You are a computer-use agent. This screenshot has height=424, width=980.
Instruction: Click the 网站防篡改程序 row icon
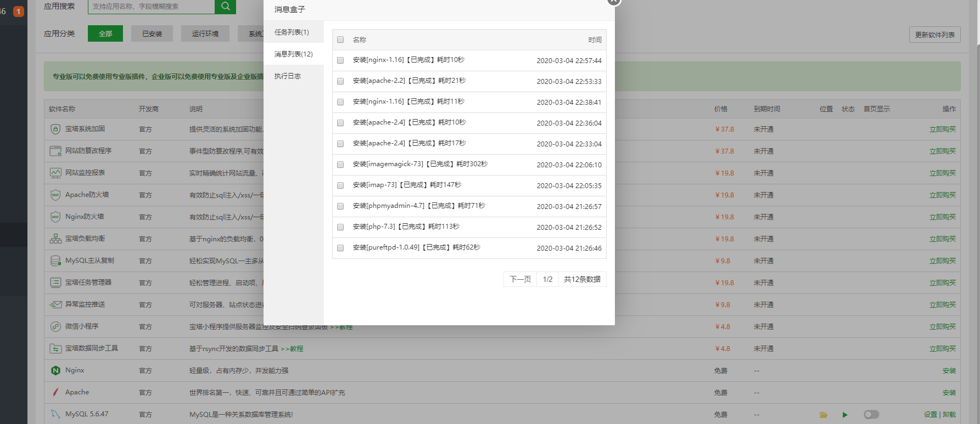pyautogui.click(x=55, y=151)
